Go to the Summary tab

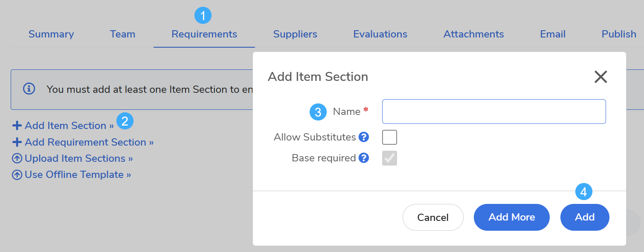tap(51, 34)
